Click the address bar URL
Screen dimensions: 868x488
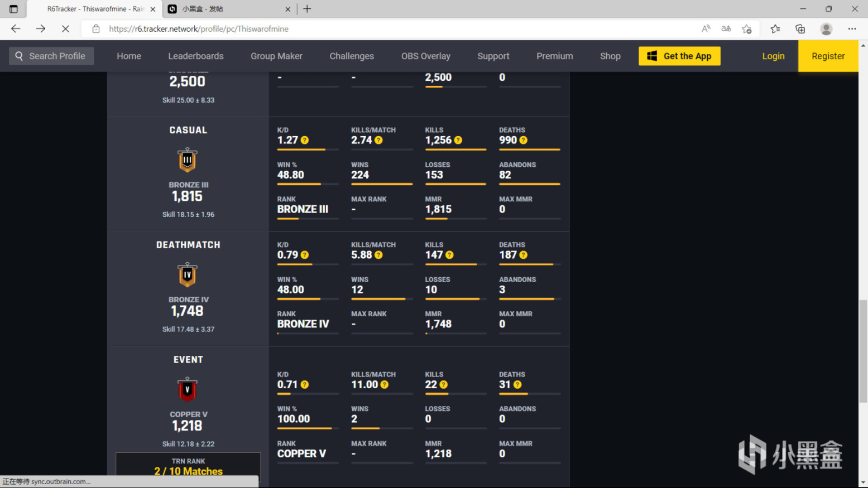pyautogui.click(x=199, y=28)
